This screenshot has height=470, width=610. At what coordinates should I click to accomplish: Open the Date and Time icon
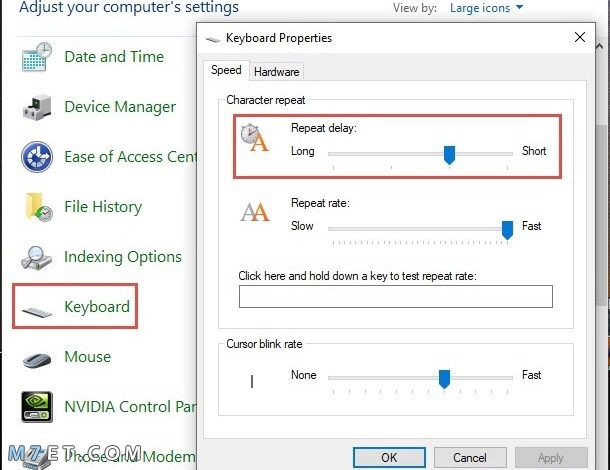click(37, 57)
